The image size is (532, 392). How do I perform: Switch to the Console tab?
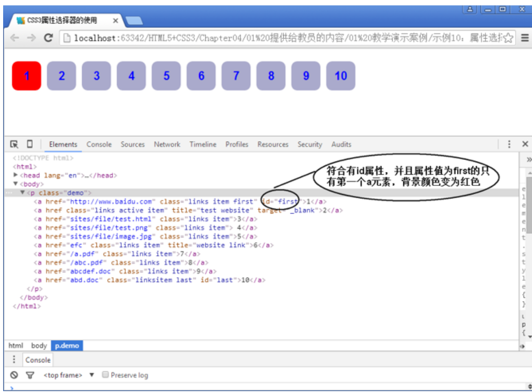(99, 144)
